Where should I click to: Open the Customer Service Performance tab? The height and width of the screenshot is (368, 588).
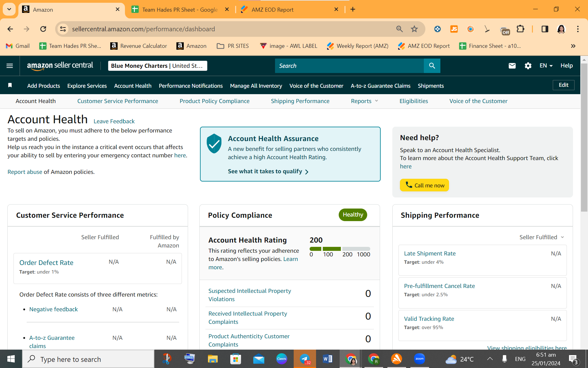tap(118, 101)
